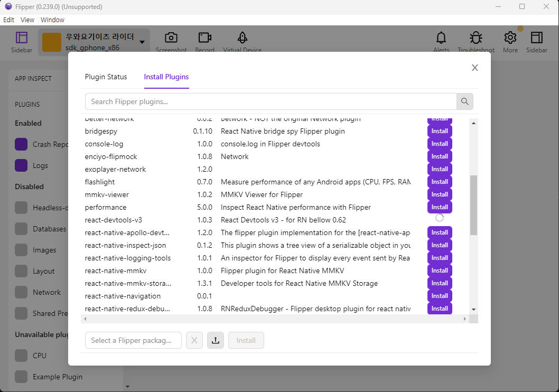Install the react-native-mmkv-storage plugin
Screen dimensions: 559x392
click(440, 283)
